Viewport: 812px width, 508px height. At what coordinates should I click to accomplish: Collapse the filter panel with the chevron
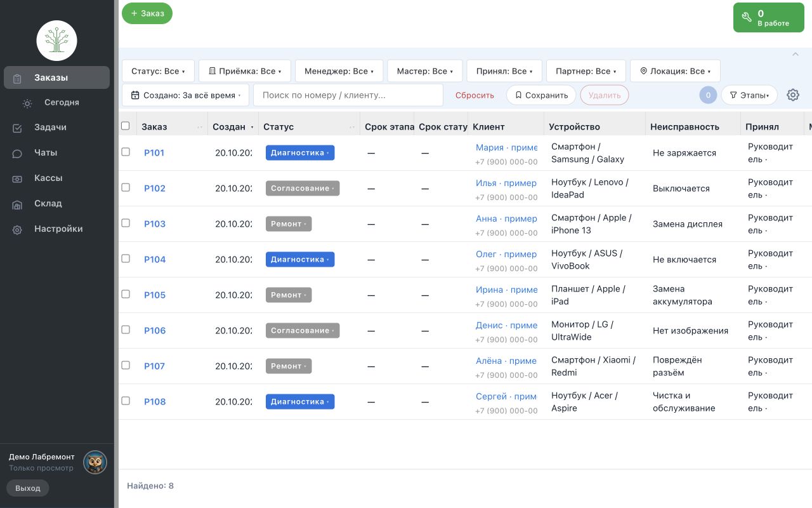796,55
